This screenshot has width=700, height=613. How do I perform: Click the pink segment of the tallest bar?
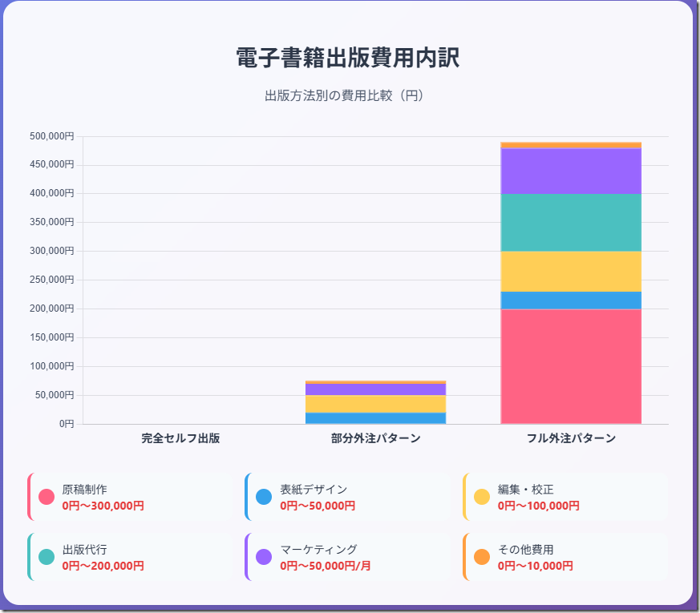pyautogui.click(x=572, y=365)
